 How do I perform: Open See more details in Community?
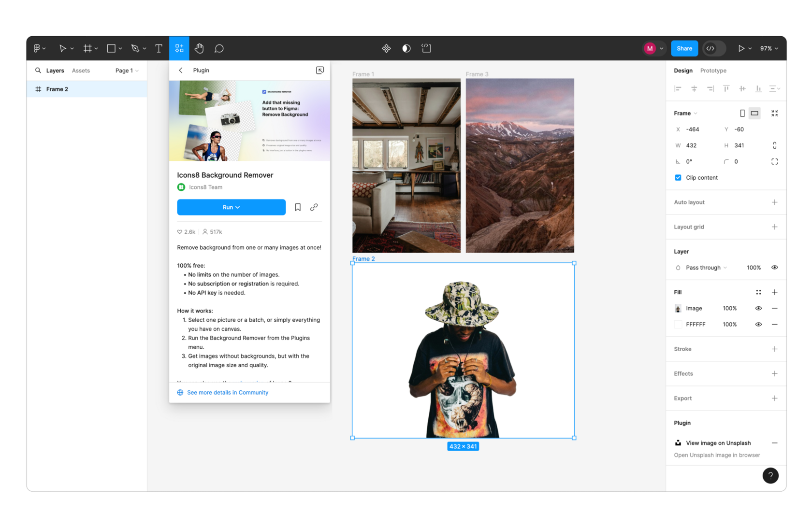pos(227,393)
